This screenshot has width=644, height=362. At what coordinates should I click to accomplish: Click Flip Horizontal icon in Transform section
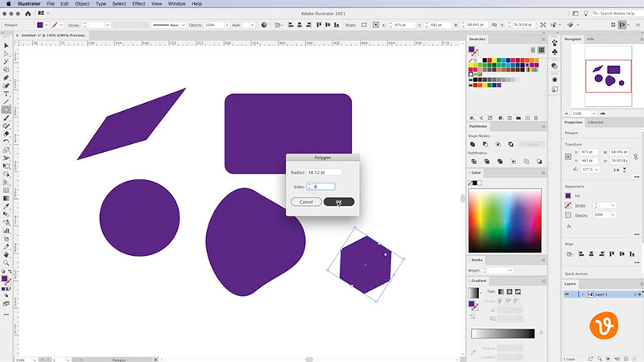617,170
